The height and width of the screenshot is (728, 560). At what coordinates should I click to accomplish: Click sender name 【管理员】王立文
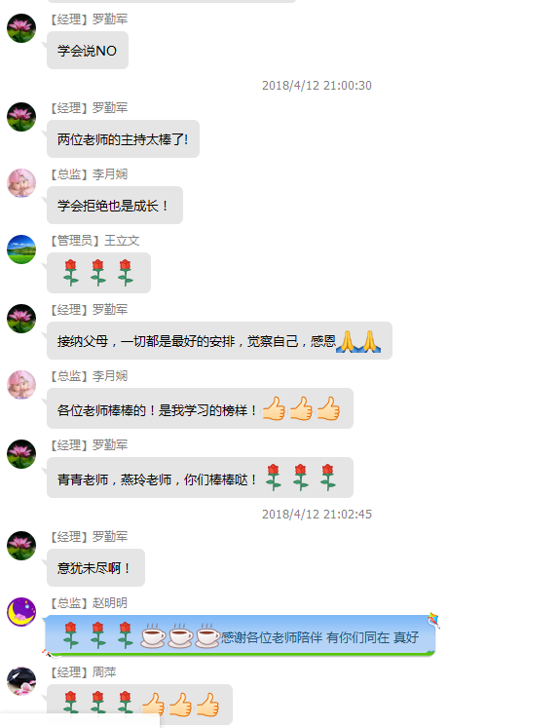click(x=94, y=241)
